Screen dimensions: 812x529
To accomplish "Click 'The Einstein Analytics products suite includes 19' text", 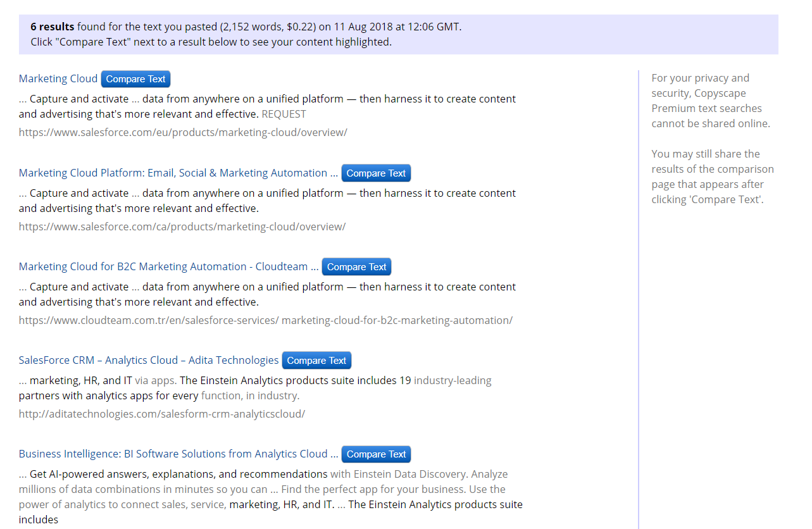I will (296, 380).
